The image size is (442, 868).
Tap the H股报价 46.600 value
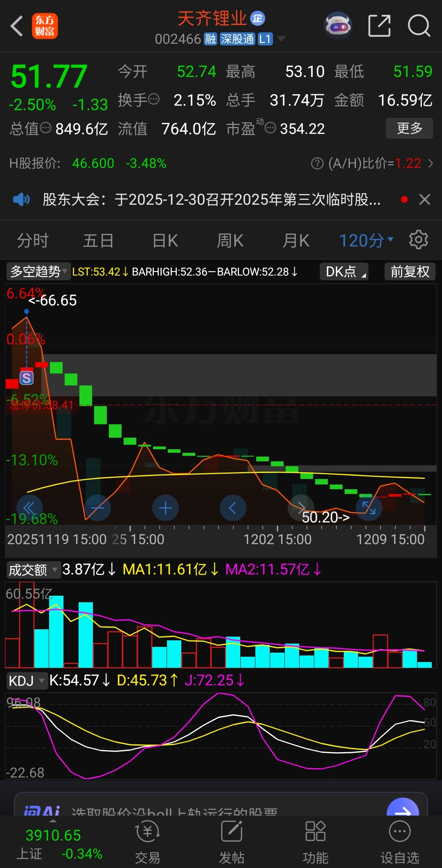(x=93, y=163)
